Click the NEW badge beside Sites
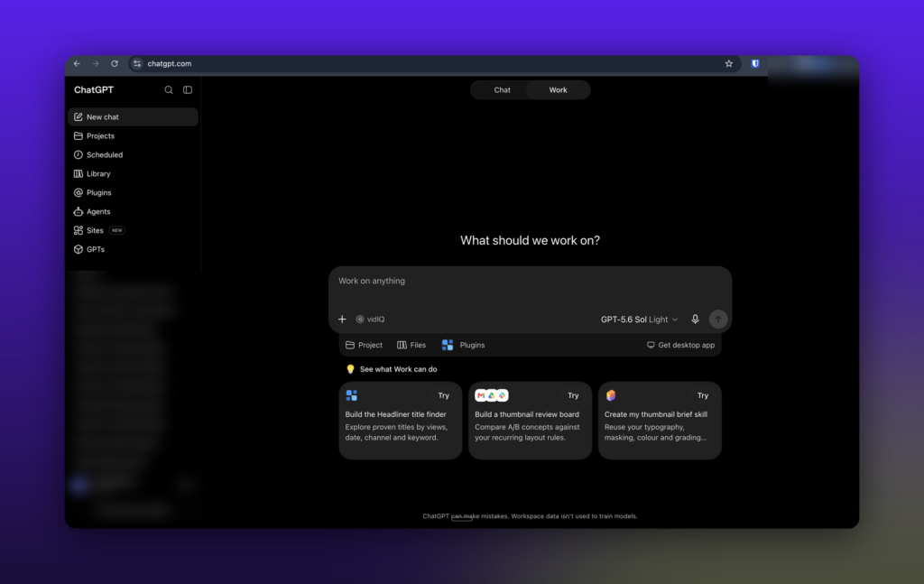The width and height of the screenshot is (924, 584). [117, 230]
